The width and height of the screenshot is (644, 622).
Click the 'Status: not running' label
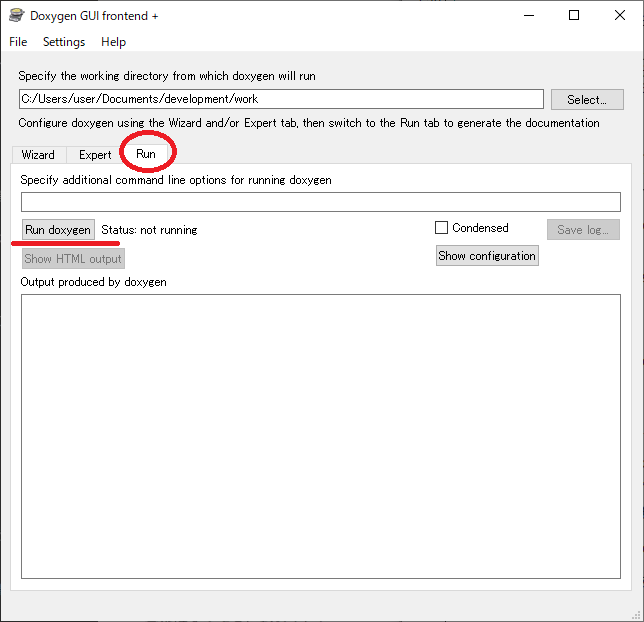(x=149, y=230)
